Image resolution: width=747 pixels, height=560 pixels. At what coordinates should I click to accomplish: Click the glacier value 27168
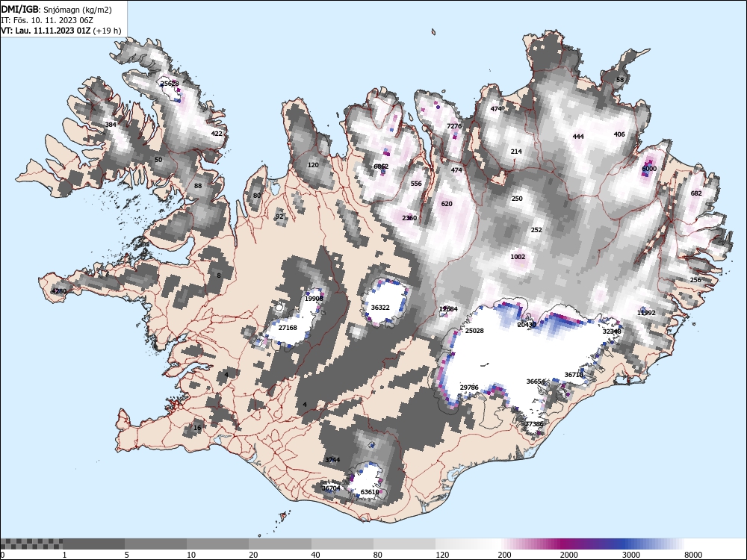(288, 328)
